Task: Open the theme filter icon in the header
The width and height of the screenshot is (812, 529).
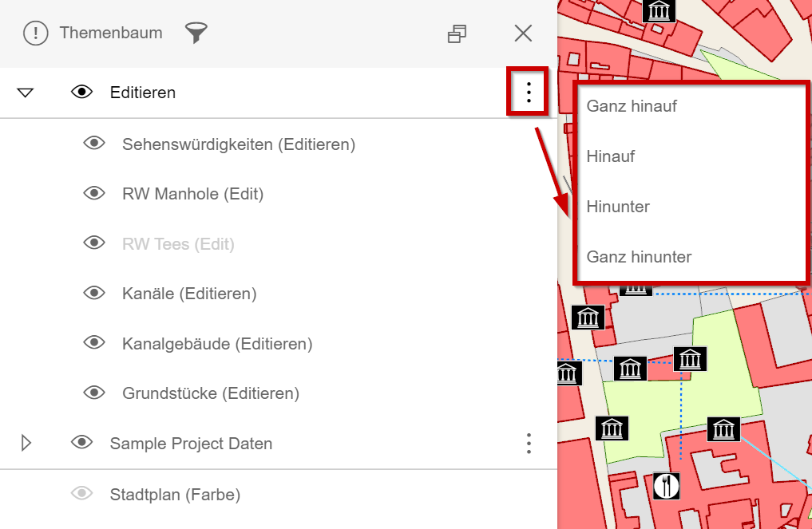Action: [196, 34]
